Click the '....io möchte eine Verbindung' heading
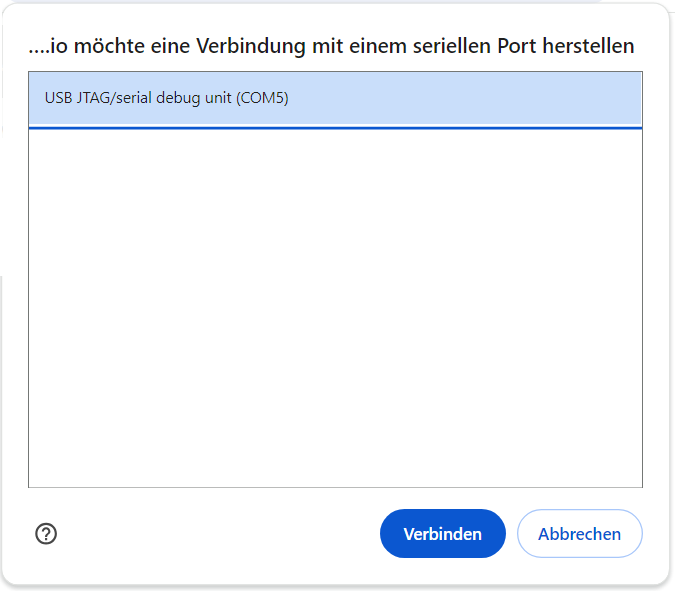The image size is (675, 591). tap(331, 46)
